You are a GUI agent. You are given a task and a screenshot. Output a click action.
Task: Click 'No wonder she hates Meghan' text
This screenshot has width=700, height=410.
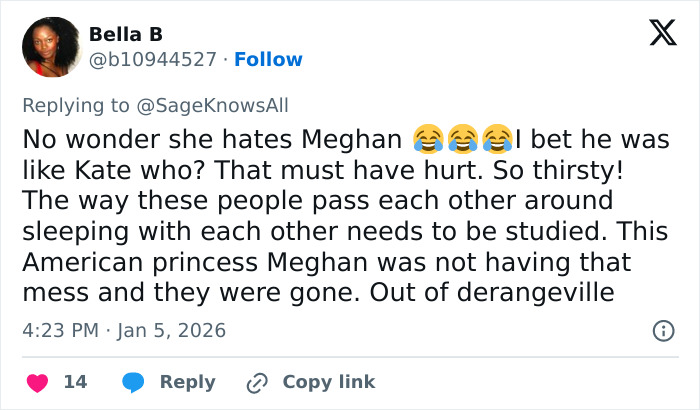(x=212, y=137)
